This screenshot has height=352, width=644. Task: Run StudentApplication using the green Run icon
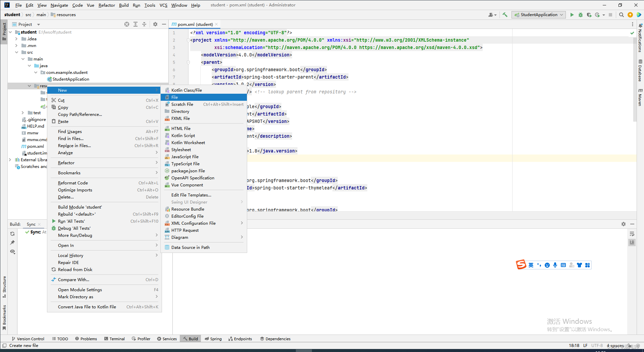572,15
